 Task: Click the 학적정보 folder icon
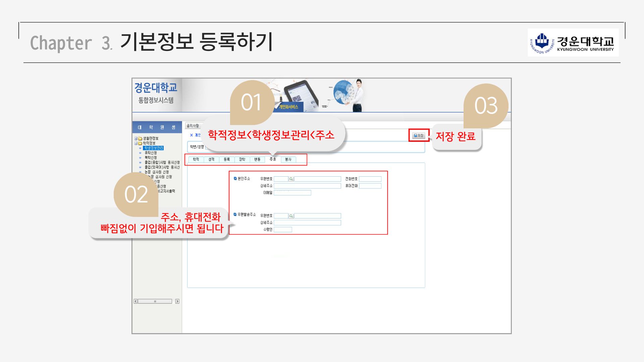[140, 143]
